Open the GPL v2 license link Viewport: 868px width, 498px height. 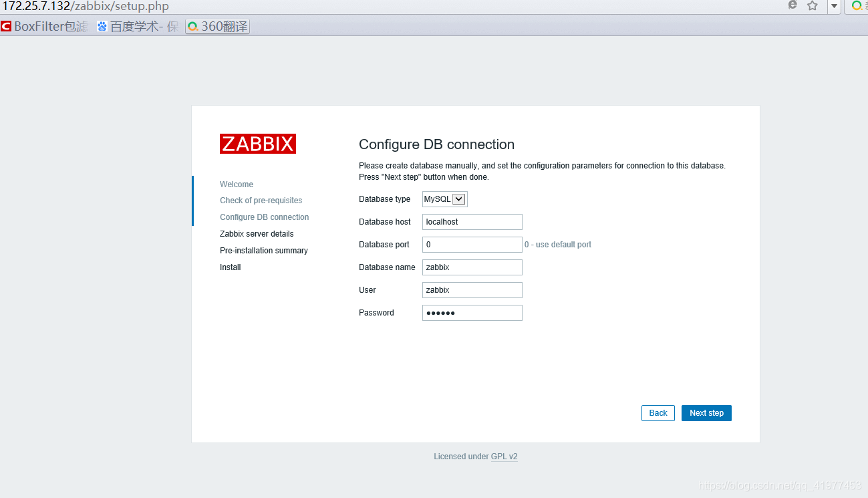tap(504, 457)
